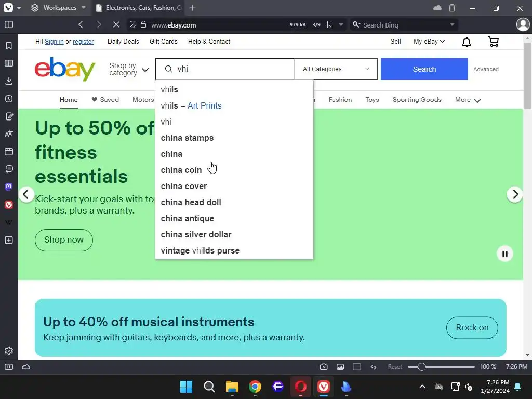The image size is (532, 399).
Task: Go back to the previous page
Action: tap(81, 25)
